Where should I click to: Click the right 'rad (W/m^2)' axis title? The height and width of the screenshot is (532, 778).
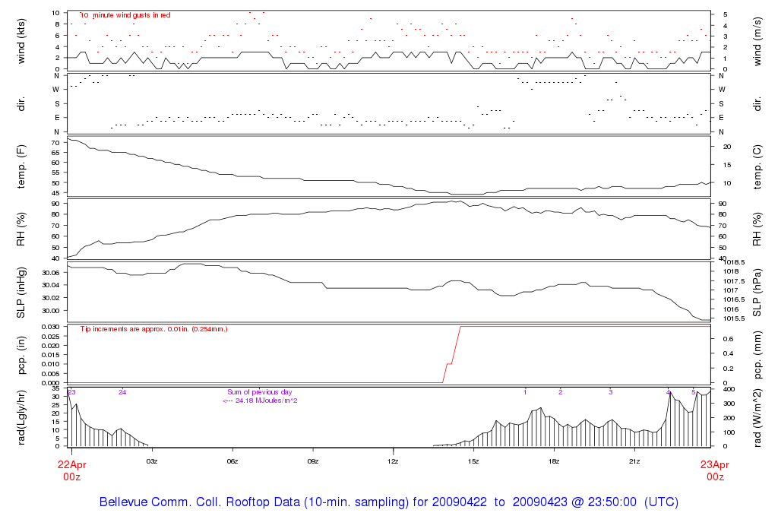pyautogui.click(x=757, y=417)
